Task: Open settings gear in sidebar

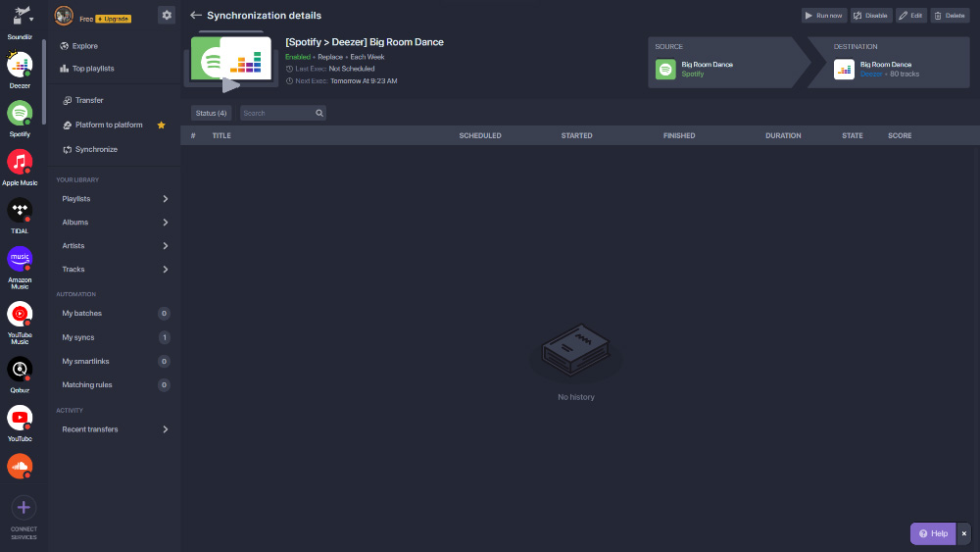Action: coord(167,15)
